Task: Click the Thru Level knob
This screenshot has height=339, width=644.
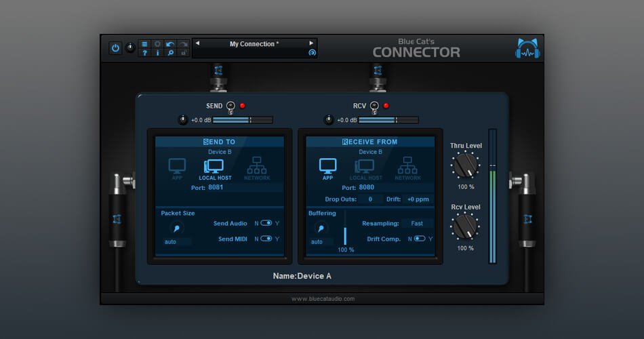Action: pos(466,165)
